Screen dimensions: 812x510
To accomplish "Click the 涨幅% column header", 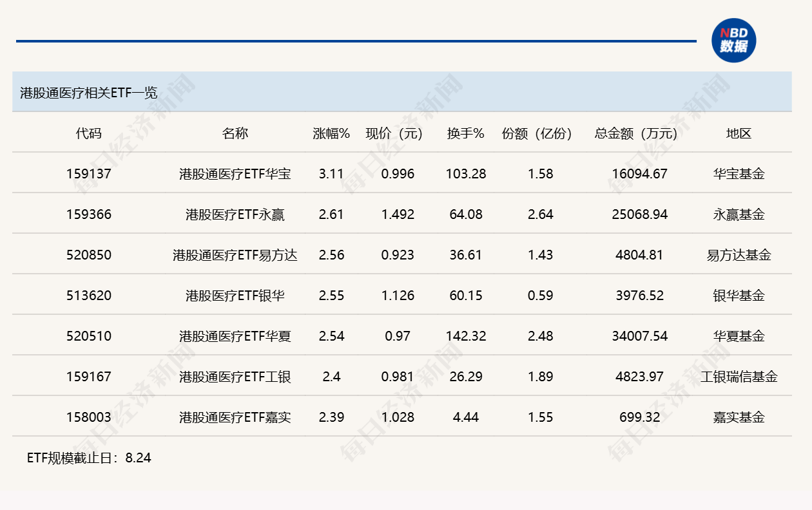I will [331, 133].
